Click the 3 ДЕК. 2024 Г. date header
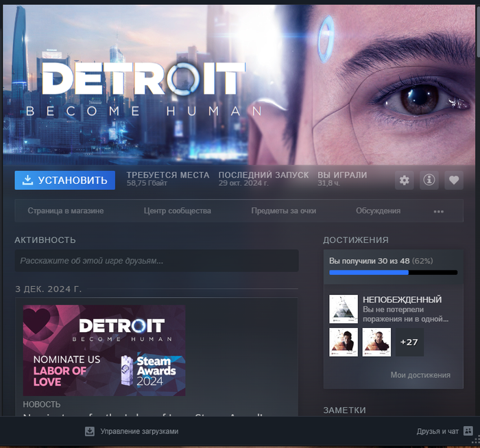The height and width of the screenshot is (448, 480). tap(49, 289)
